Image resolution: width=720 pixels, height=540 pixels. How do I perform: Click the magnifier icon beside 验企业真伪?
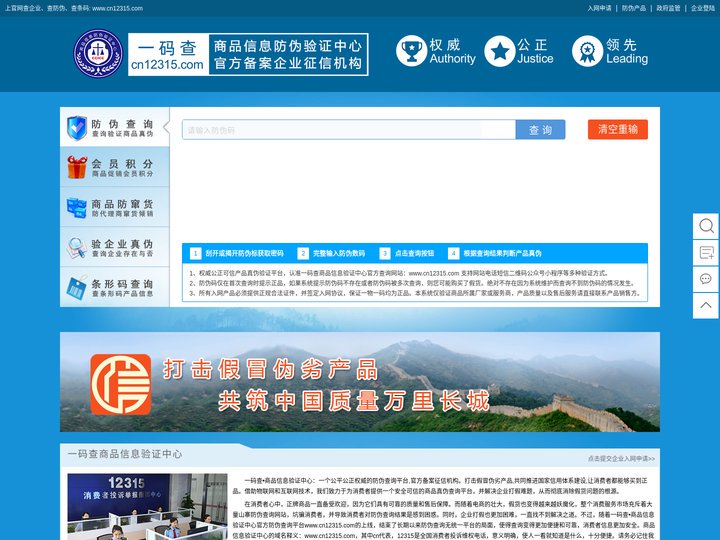[x=77, y=248]
